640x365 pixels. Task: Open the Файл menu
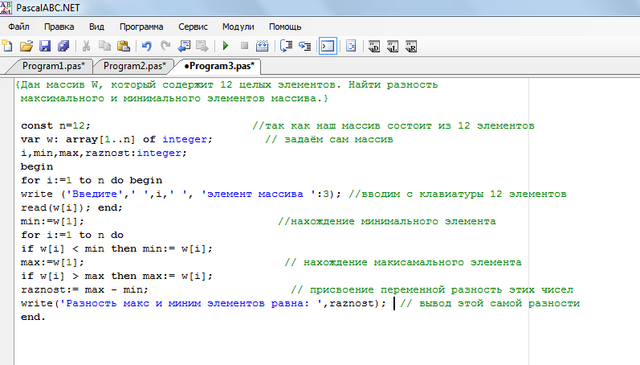(19, 27)
